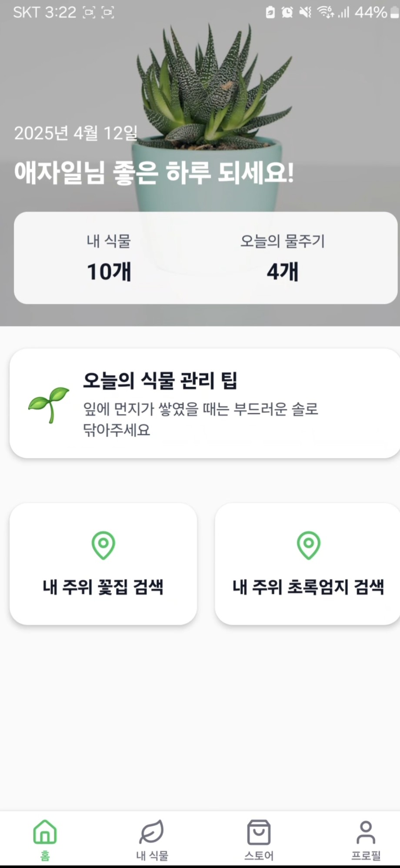Tap the battery indicator in status bar
The height and width of the screenshot is (868, 400).
[x=394, y=12]
